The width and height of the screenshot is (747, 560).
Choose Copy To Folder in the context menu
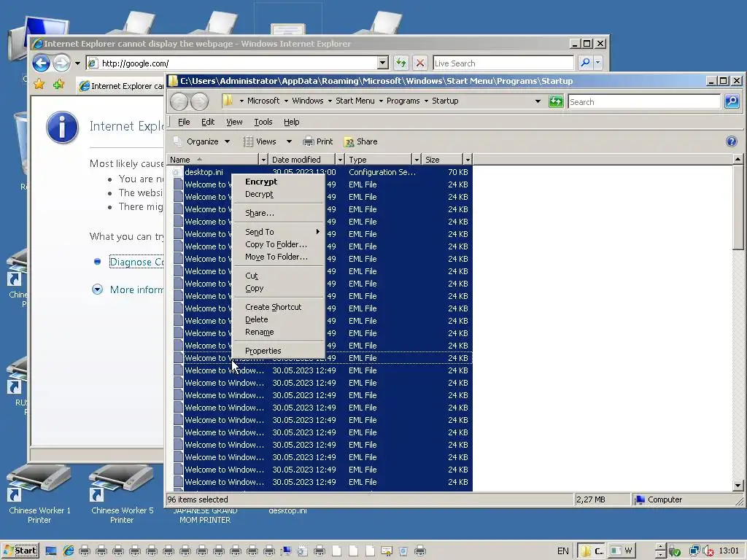tap(279, 244)
